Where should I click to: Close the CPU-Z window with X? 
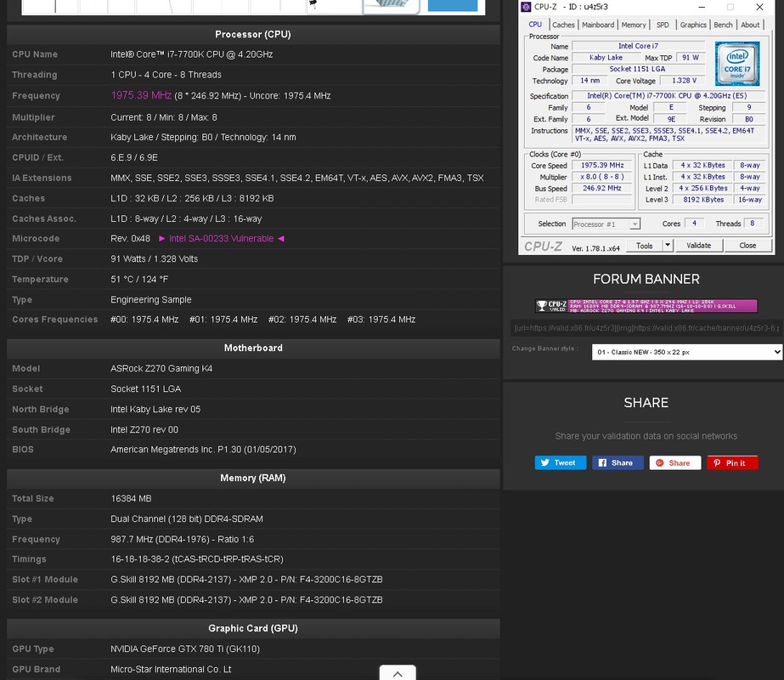point(759,7)
